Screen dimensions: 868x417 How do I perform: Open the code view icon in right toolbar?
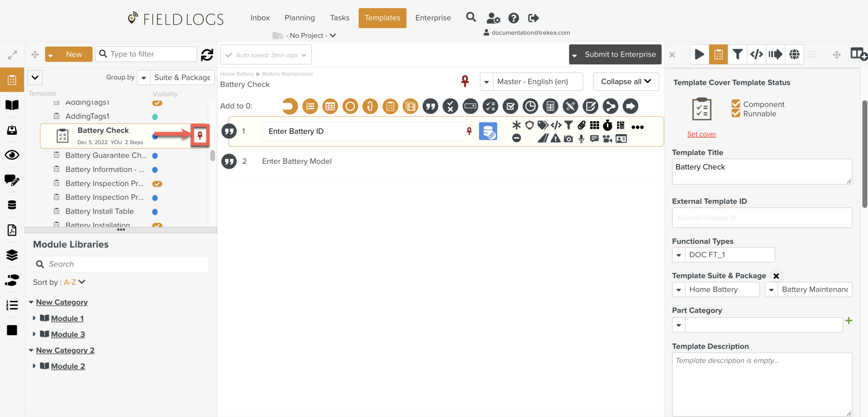click(756, 54)
